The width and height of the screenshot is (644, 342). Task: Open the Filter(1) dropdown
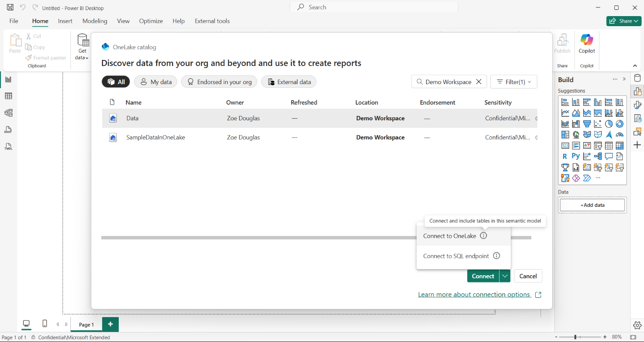[514, 82]
